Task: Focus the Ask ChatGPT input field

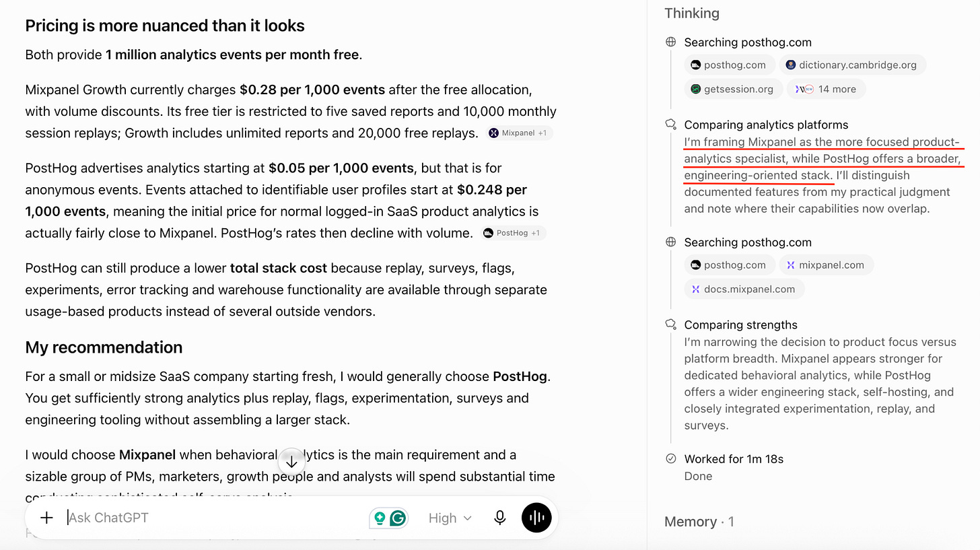Action: [x=215, y=518]
